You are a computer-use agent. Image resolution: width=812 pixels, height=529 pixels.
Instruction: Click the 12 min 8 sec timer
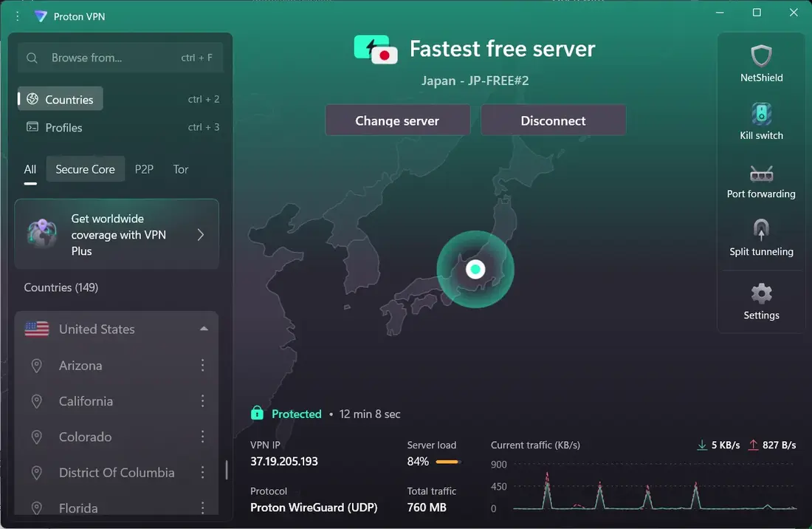[370, 414]
